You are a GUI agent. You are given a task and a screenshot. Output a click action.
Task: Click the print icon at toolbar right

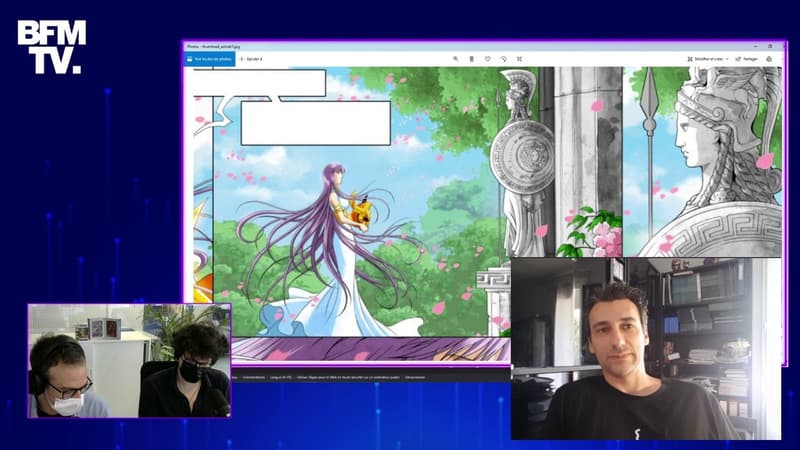pos(769,59)
